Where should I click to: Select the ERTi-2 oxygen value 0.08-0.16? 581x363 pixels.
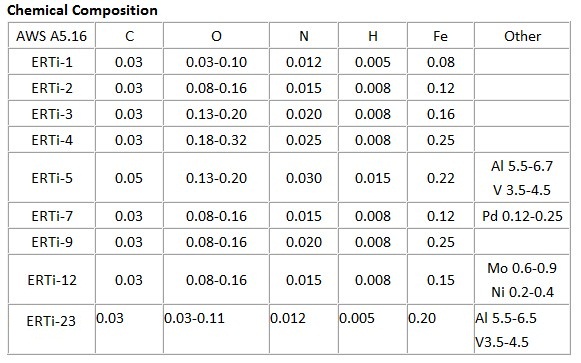(x=216, y=88)
